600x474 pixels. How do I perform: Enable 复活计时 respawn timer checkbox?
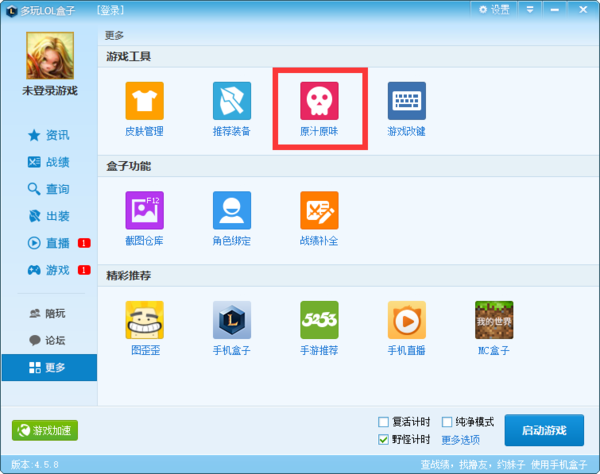[x=383, y=422]
